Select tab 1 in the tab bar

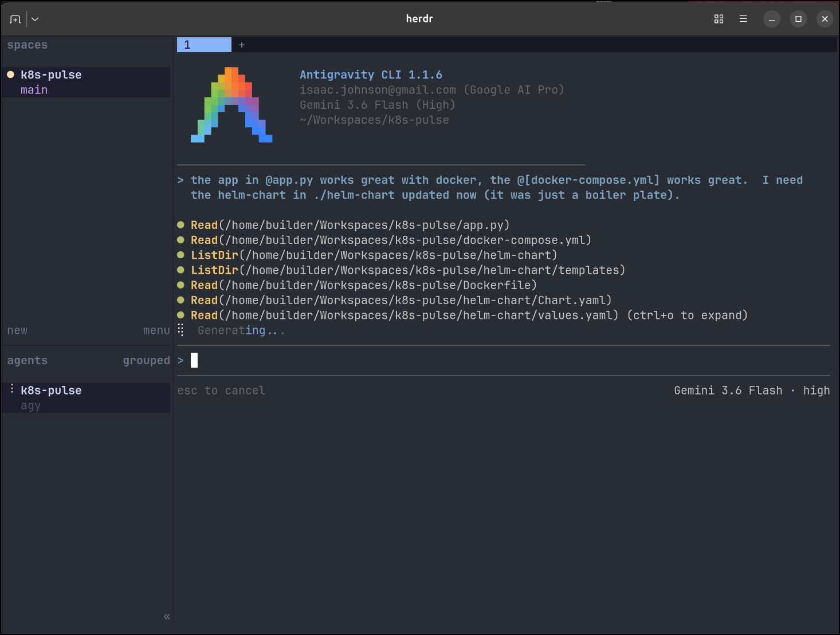[204, 45]
